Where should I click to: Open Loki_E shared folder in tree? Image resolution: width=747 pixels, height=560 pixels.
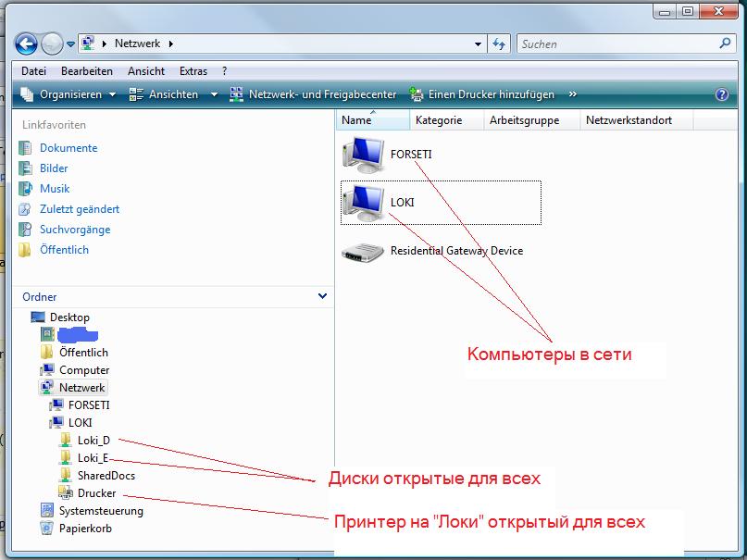[93, 458]
